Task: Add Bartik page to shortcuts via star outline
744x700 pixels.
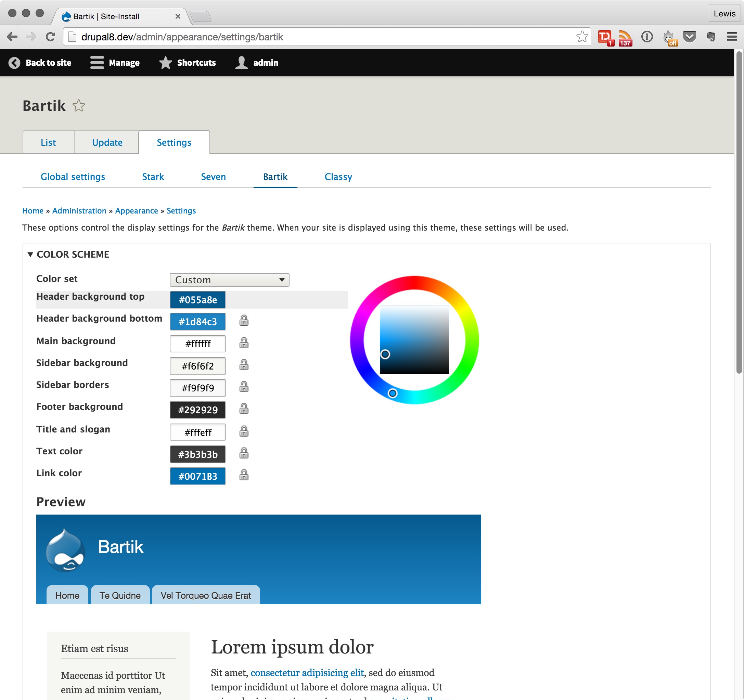Action: 79,106
